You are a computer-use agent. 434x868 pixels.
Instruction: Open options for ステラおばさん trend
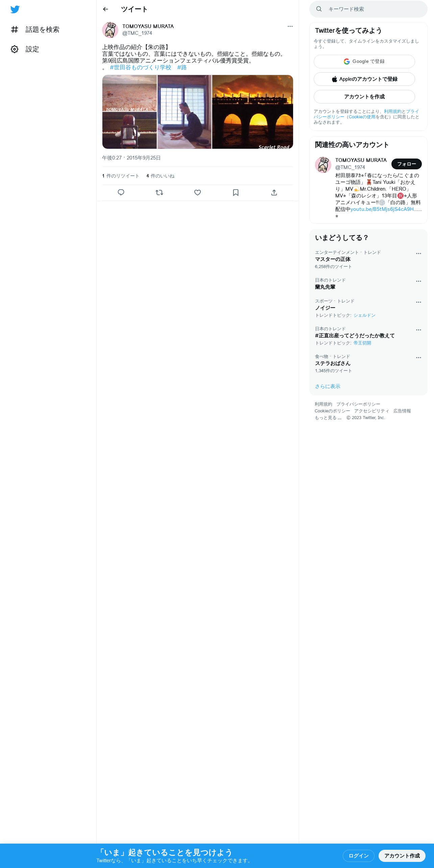click(418, 358)
